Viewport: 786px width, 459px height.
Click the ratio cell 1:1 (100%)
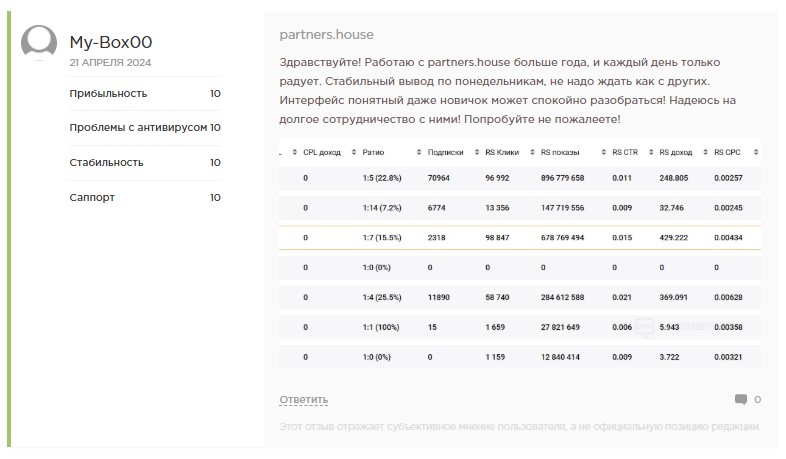tap(381, 327)
